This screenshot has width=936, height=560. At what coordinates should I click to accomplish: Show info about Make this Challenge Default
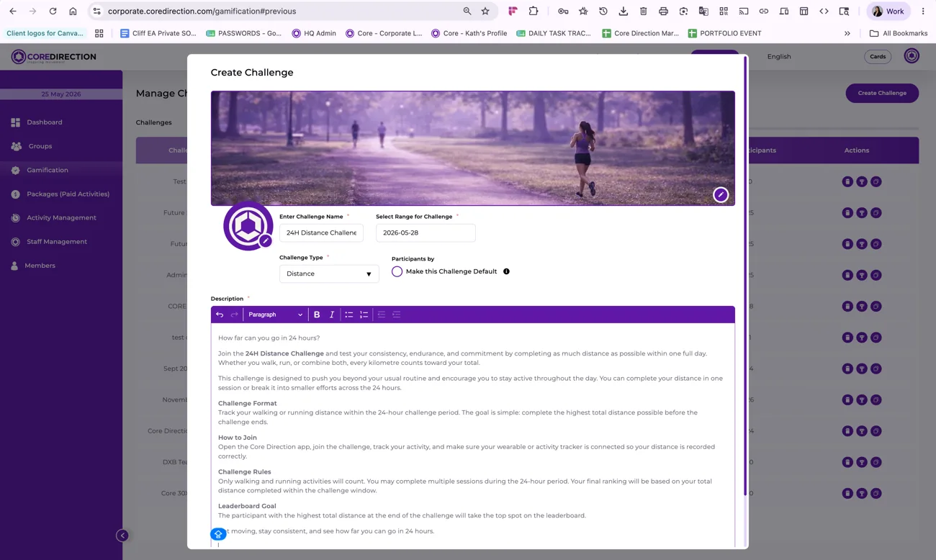(x=506, y=271)
